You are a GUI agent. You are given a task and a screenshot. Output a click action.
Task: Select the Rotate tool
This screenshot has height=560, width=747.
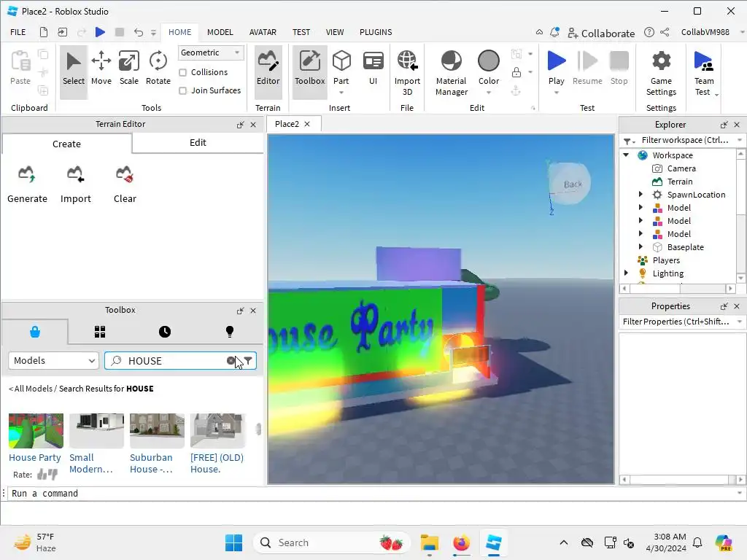(x=158, y=68)
